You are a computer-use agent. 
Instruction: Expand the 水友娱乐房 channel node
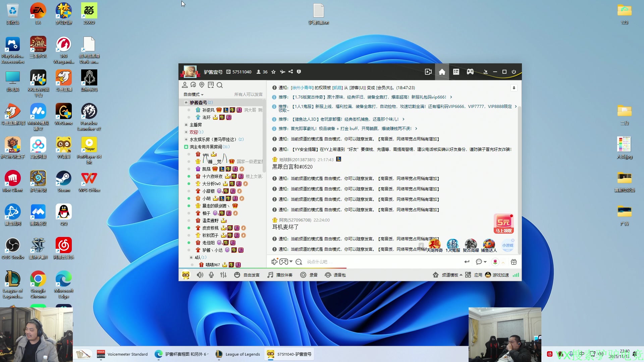click(186, 139)
